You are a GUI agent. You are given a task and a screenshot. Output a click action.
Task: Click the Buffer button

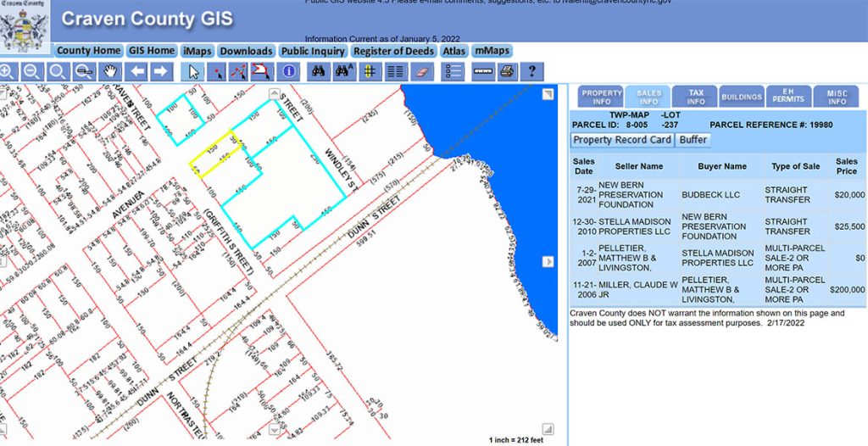(693, 140)
